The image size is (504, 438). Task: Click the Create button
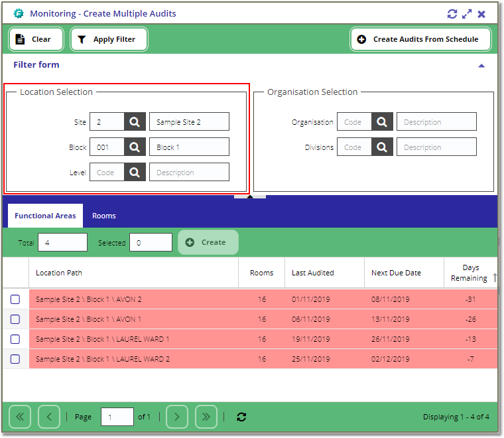[x=208, y=242]
